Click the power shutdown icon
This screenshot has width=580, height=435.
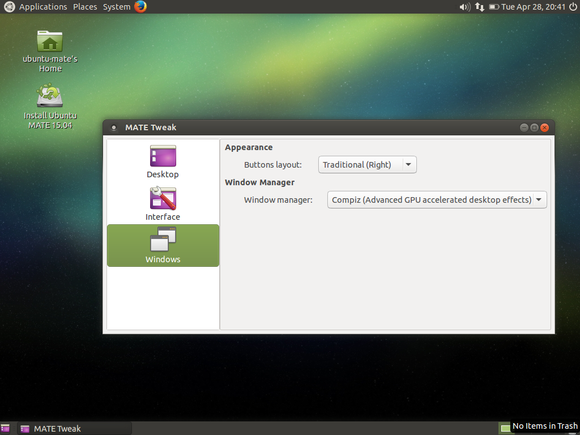[x=573, y=7]
